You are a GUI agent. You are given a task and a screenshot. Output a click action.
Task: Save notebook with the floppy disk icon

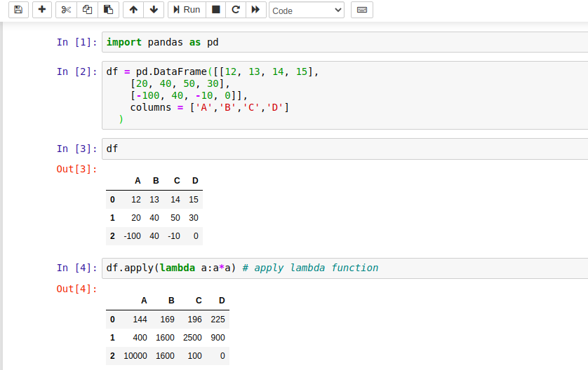(18, 10)
